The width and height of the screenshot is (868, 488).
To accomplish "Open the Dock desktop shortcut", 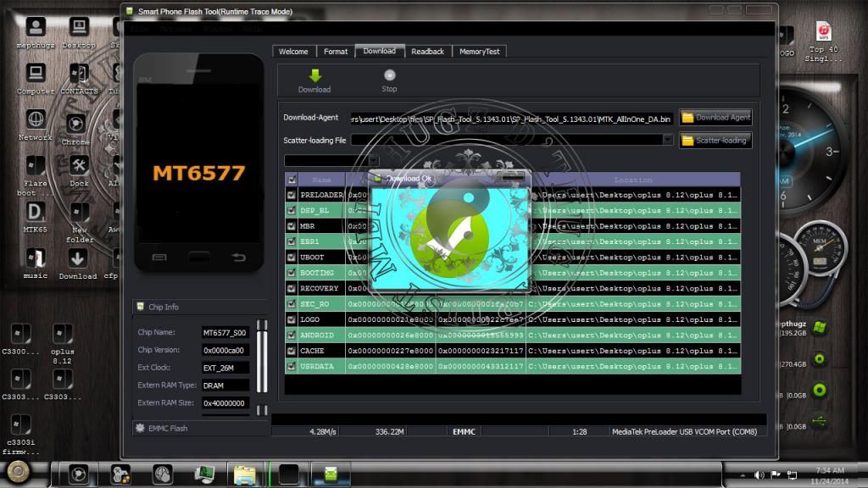I will tap(79, 166).
